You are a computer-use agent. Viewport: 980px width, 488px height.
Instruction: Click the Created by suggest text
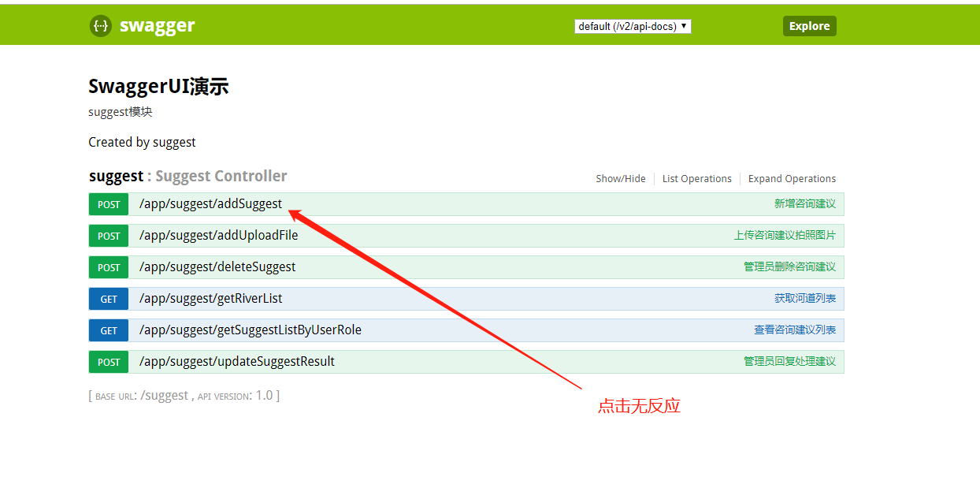[x=142, y=143]
